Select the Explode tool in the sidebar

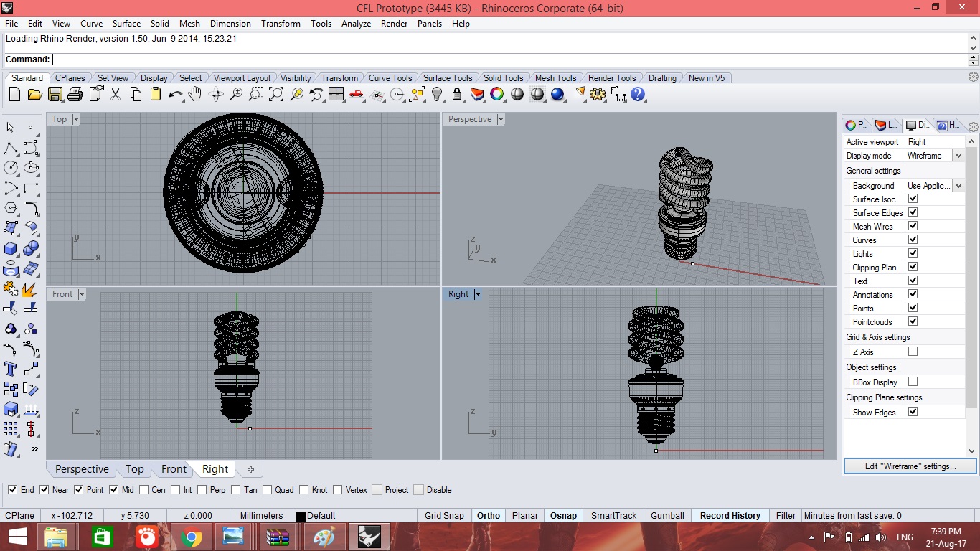click(31, 289)
